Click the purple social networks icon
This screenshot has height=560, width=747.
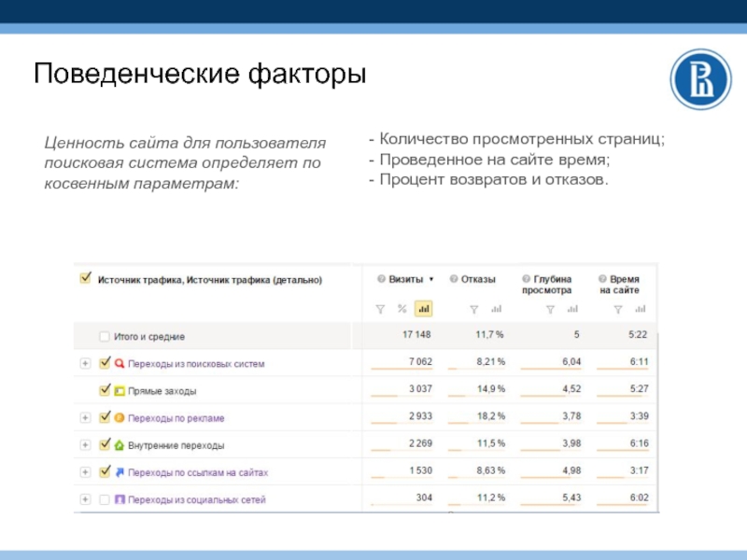[120, 499]
